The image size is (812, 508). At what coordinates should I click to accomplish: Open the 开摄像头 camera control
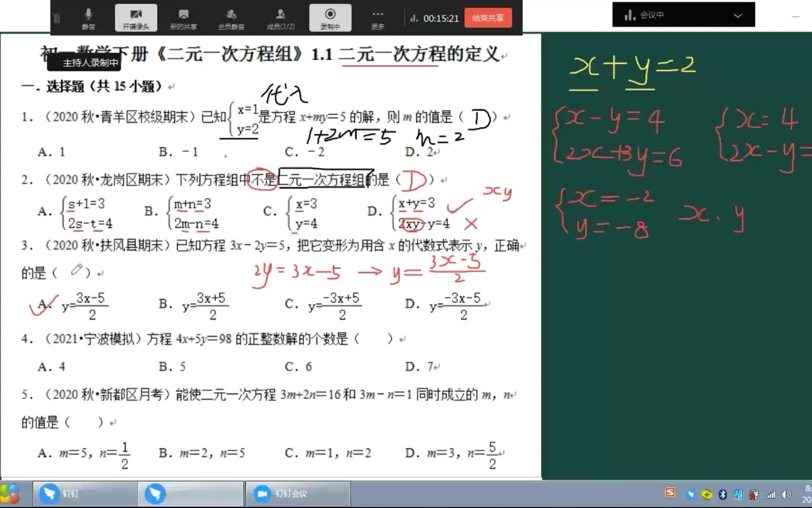click(136, 18)
